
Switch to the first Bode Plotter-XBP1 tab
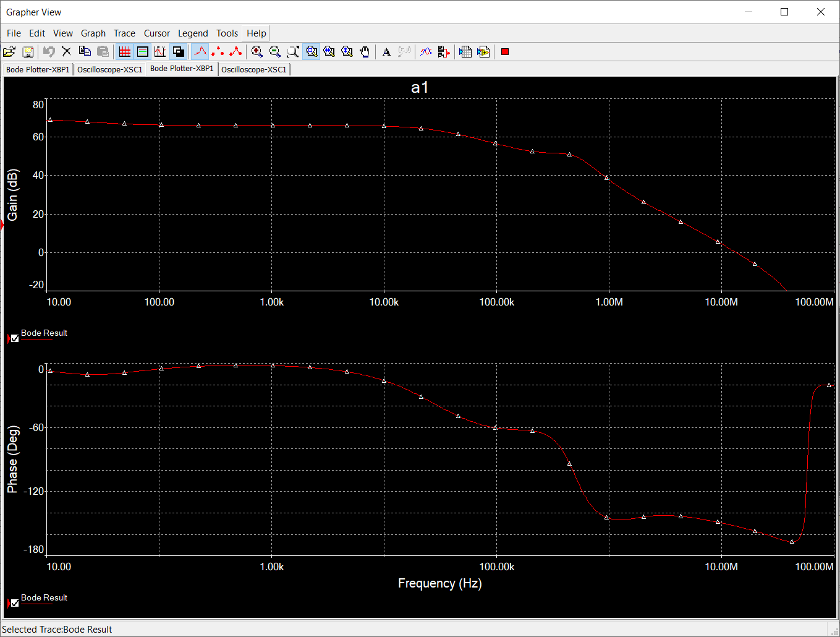pos(38,69)
